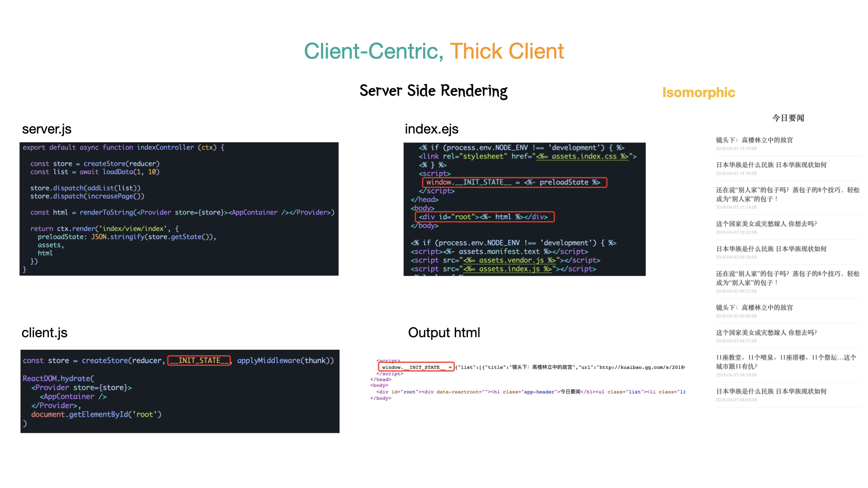This screenshot has height=488, width=868.
Task: Click "return ctx.render('index/view/index', {" line
Action: (x=104, y=229)
